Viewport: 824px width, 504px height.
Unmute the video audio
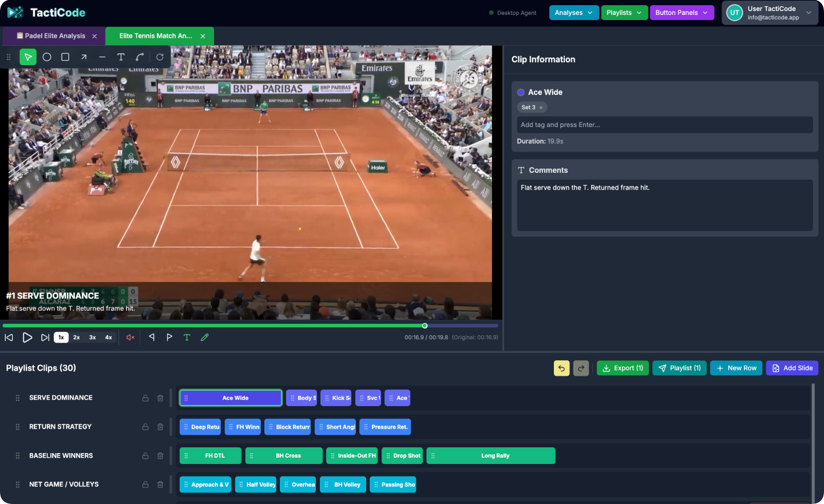[130, 338]
